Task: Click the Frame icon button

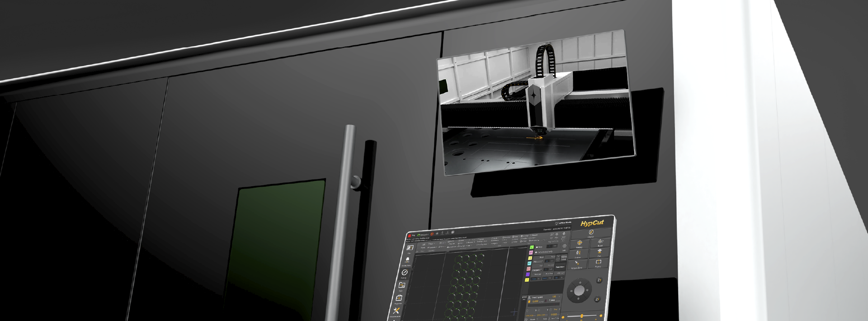Action: (x=599, y=262)
